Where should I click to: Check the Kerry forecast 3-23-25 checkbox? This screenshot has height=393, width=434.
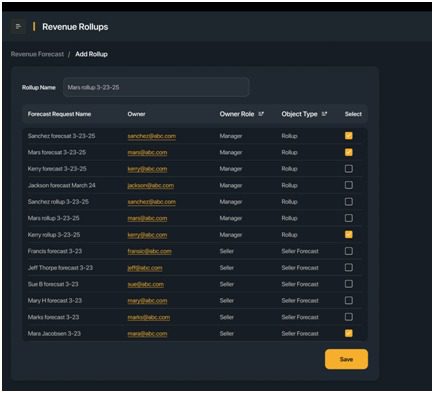pyautogui.click(x=349, y=169)
